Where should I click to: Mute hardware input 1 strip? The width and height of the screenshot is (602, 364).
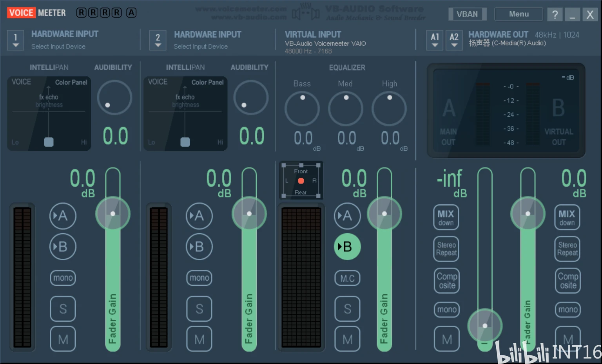point(63,339)
